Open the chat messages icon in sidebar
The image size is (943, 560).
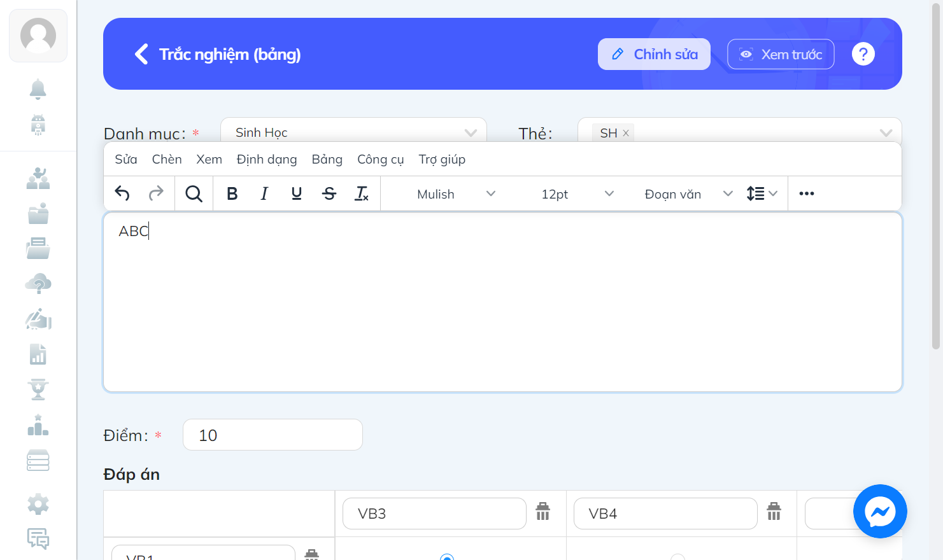(x=38, y=538)
